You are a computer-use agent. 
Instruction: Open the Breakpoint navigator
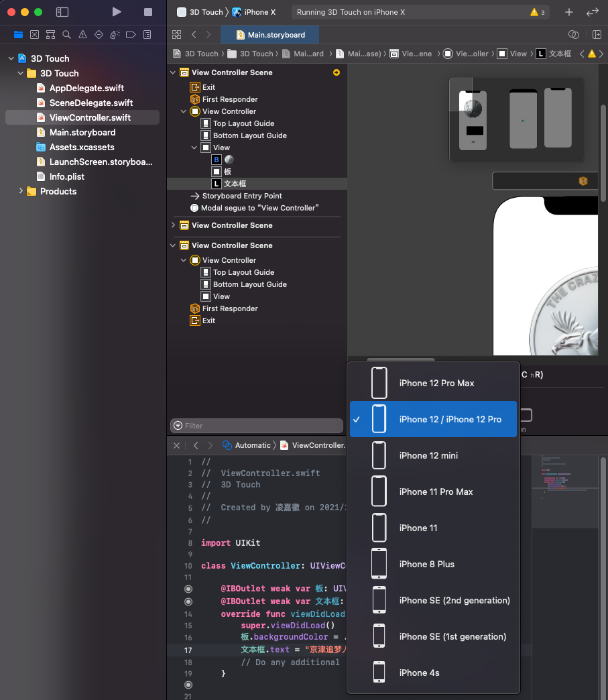point(131,35)
